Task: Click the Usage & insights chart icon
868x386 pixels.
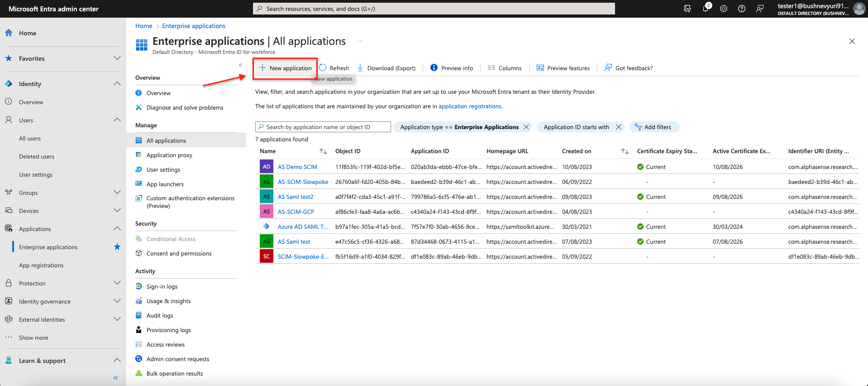Action: click(139, 301)
